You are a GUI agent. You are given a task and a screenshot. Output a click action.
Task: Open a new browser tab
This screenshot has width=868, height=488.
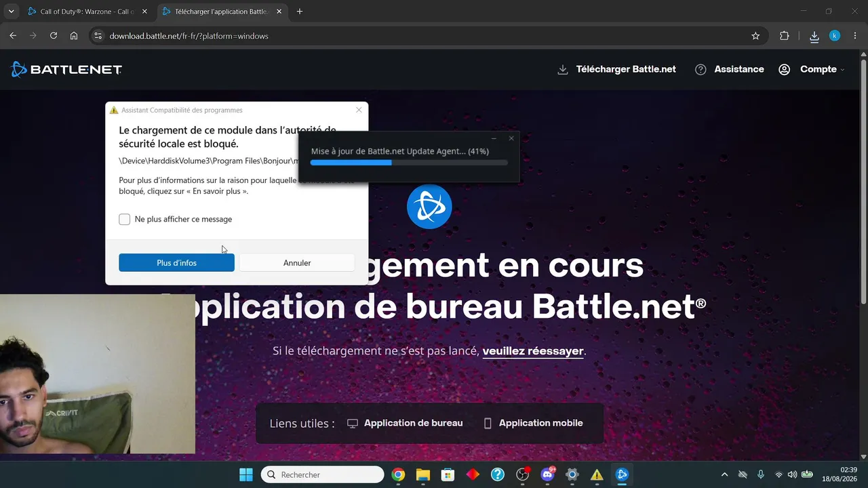[300, 12]
